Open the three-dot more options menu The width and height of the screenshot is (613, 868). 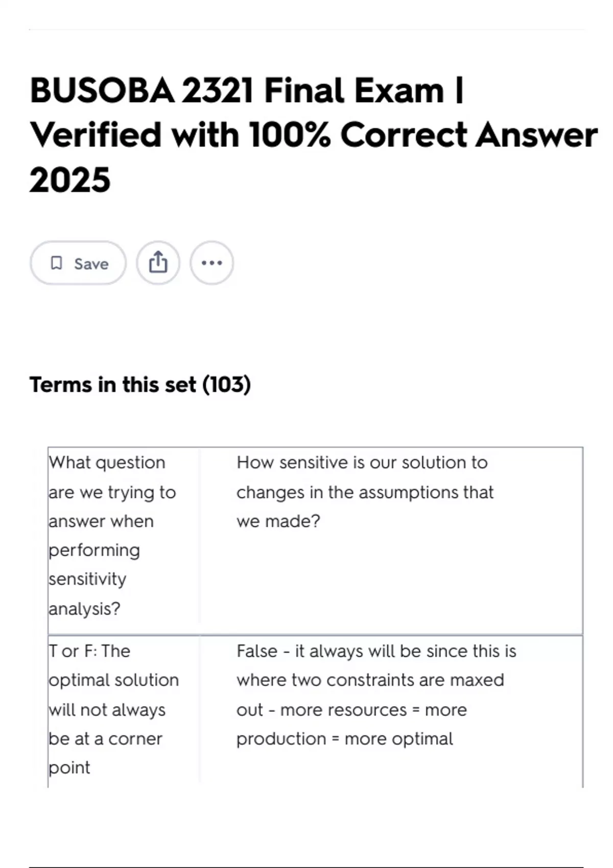pos(211,263)
